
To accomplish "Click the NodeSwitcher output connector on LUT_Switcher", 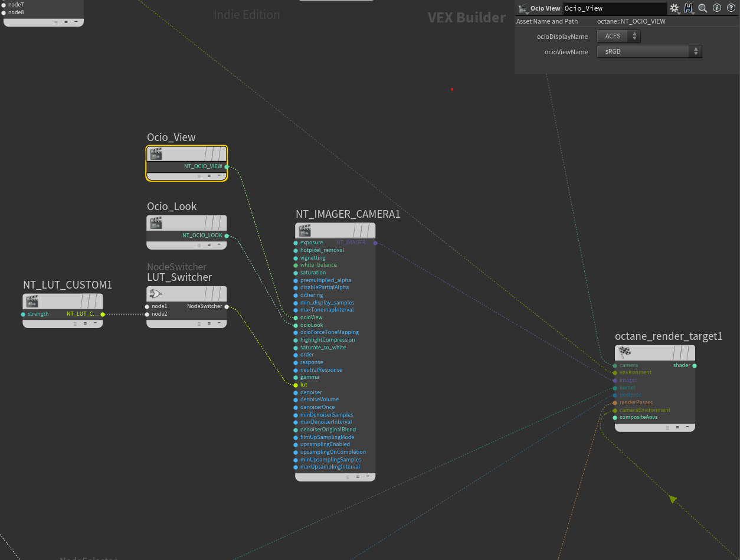I will pos(227,306).
